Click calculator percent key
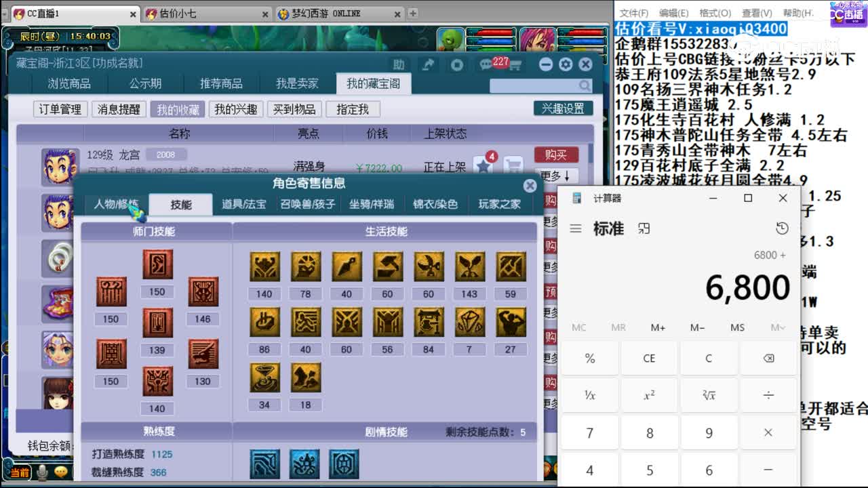Image resolution: width=868 pixels, height=488 pixels. tap(590, 358)
